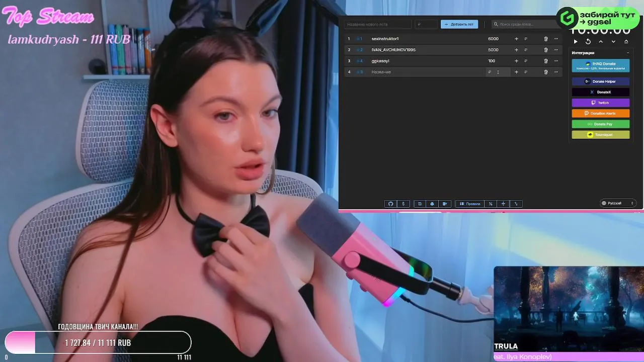The width and height of the screenshot is (644, 362).
Task: Reset the auction timer
Action: point(588,42)
